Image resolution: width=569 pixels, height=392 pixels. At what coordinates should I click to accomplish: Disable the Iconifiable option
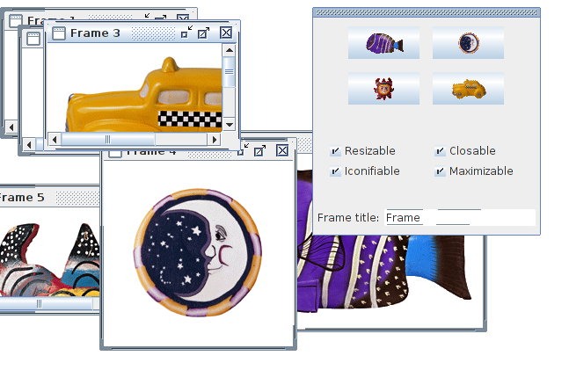click(335, 171)
